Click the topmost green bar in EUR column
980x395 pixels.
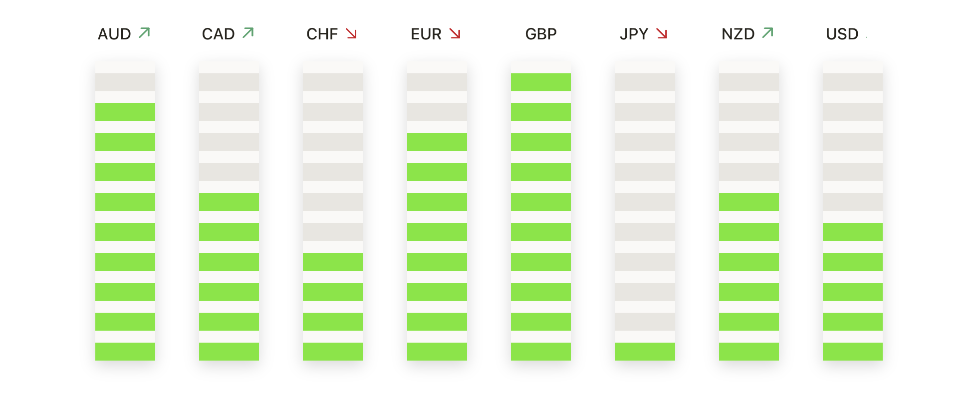pyautogui.click(x=437, y=142)
